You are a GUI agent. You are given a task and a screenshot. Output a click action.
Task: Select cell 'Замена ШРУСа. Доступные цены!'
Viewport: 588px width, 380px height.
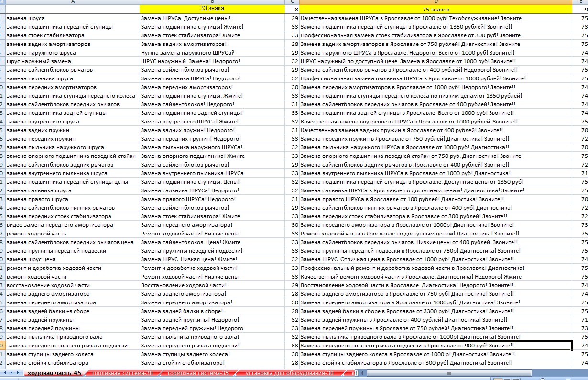211,18
